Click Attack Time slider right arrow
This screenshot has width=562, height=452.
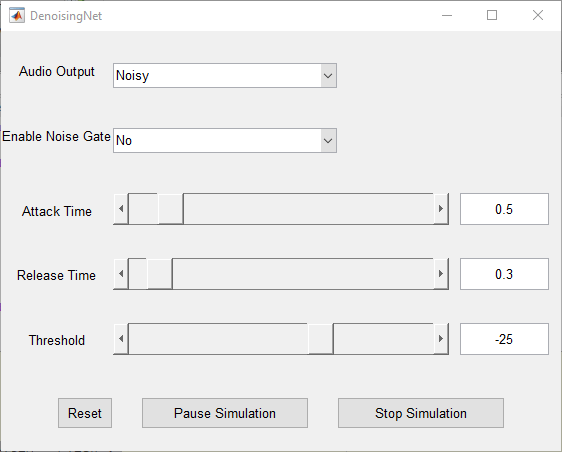click(x=441, y=209)
